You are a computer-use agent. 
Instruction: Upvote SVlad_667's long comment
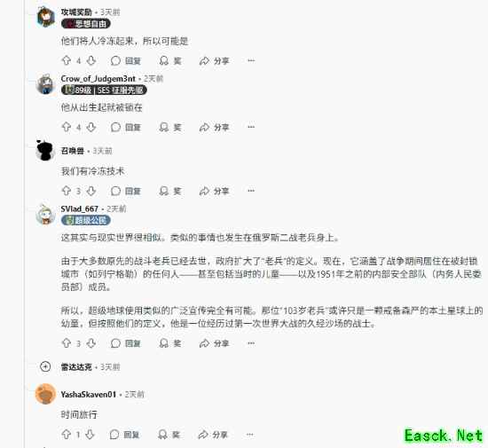[x=67, y=343]
